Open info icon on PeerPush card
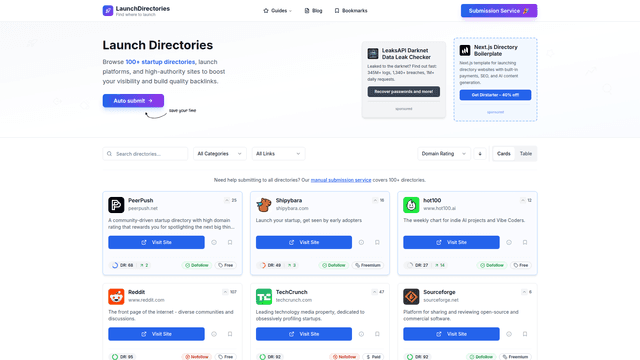The height and width of the screenshot is (360, 640). [214, 242]
